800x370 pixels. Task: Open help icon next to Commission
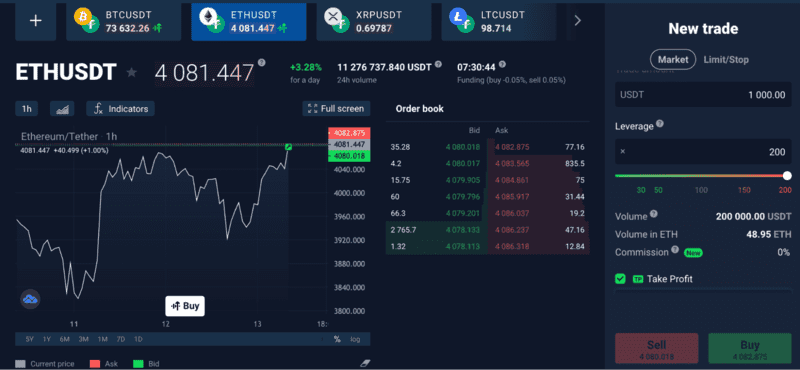(x=675, y=250)
